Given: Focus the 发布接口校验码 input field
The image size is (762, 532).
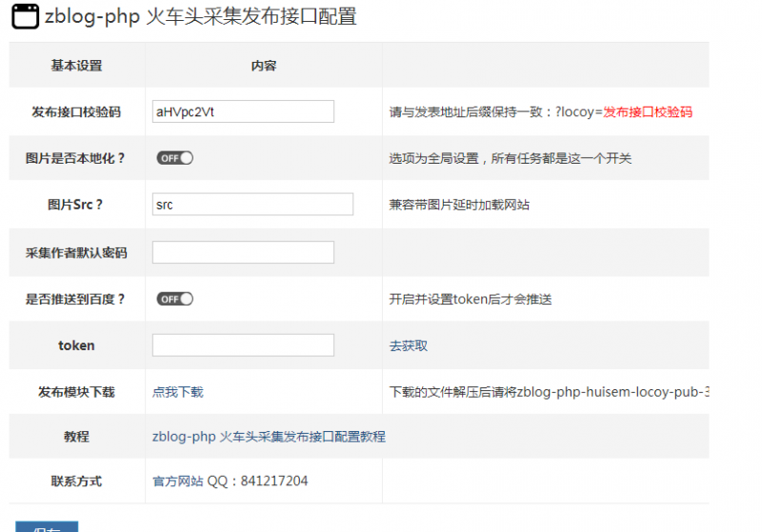Looking at the screenshot, I should pyautogui.click(x=243, y=111).
